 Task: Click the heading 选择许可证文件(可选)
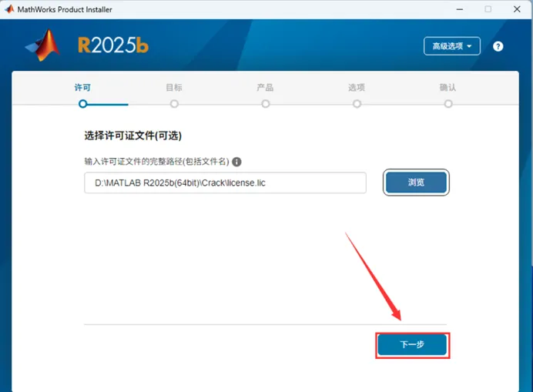click(133, 136)
